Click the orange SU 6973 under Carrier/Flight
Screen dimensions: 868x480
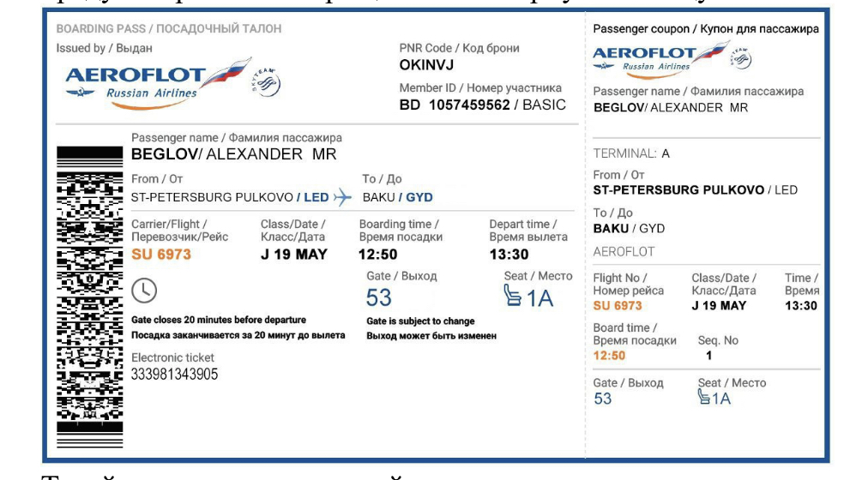161,255
